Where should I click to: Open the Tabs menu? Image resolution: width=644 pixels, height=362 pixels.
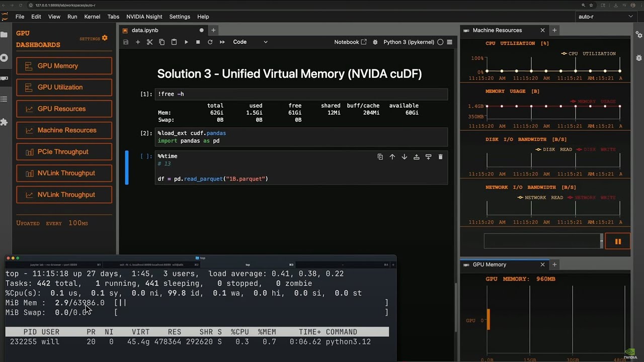click(x=113, y=17)
